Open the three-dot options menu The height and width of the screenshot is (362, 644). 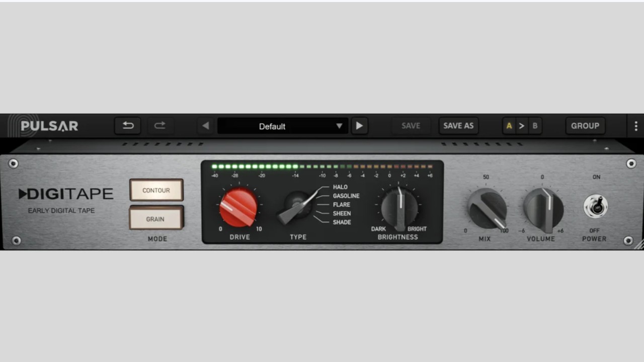tap(636, 126)
